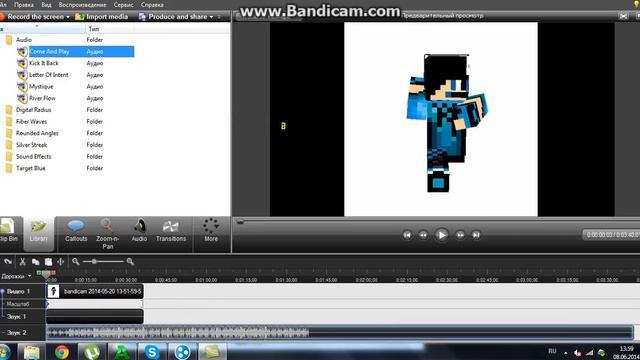
Task: Click the Mystique audio file icon
Action: pyautogui.click(x=22, y=87)
